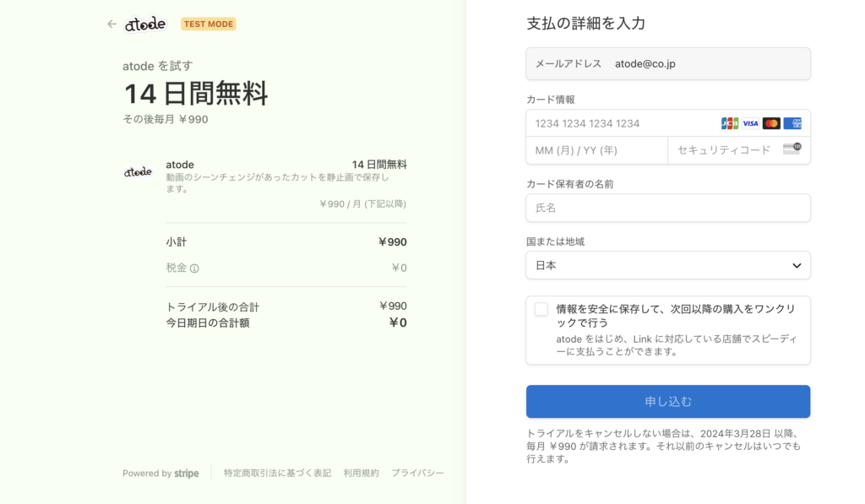Image resolution: width=865 pixels, height=504 pixels.
Task: Click the 今日期日の合計額 label
Action: coord(208,323)
